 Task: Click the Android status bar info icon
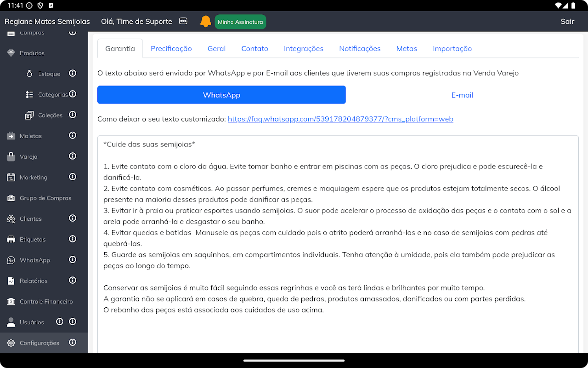(29, 6)
